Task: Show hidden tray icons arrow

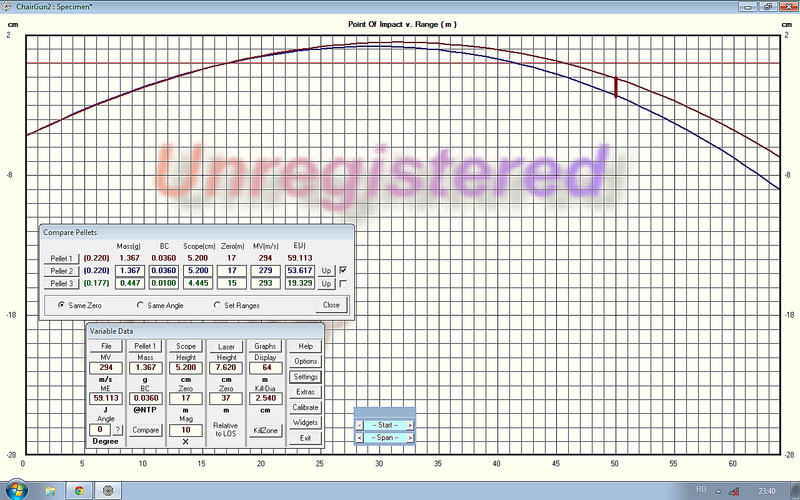Action: coord(718,491)
